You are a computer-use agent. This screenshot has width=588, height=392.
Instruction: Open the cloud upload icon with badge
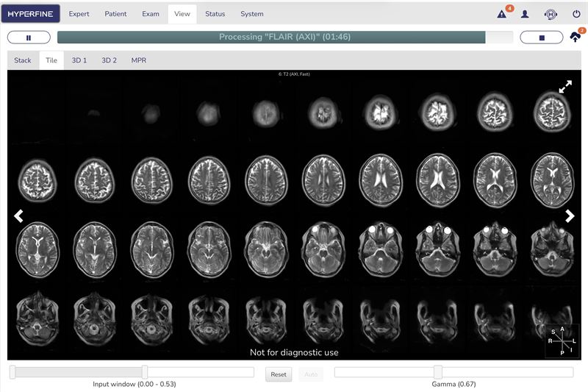coord(576,35)
